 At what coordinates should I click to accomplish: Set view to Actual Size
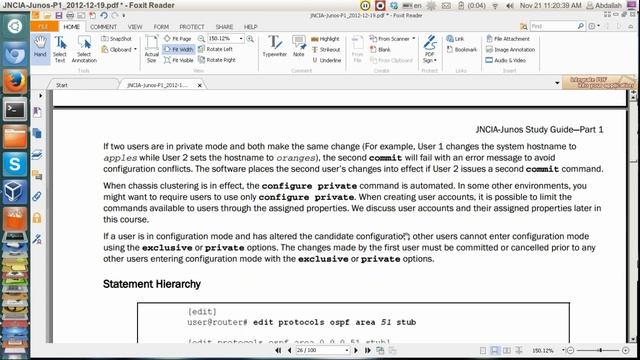151,49
